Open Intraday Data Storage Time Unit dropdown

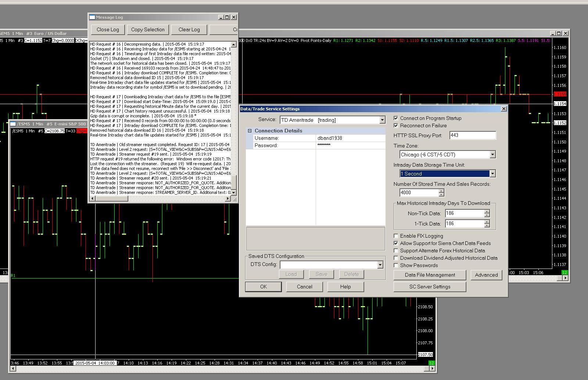[x=492, y=174]
